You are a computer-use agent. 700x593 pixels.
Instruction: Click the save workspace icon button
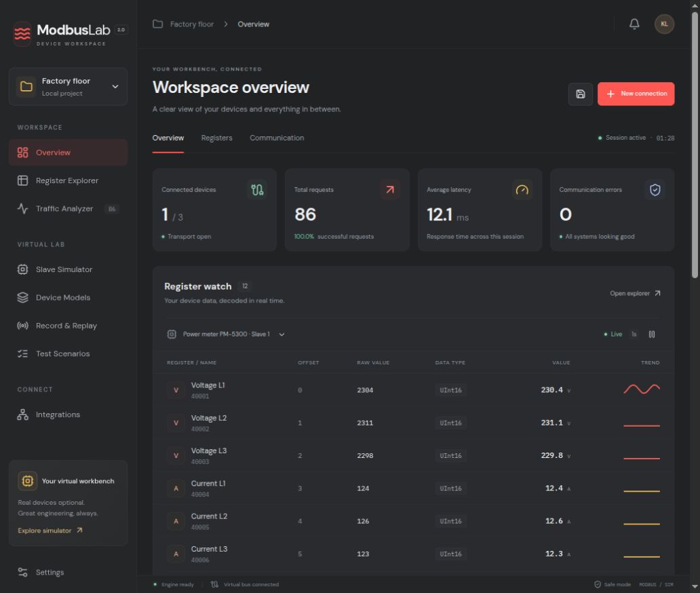pos(581,94)
